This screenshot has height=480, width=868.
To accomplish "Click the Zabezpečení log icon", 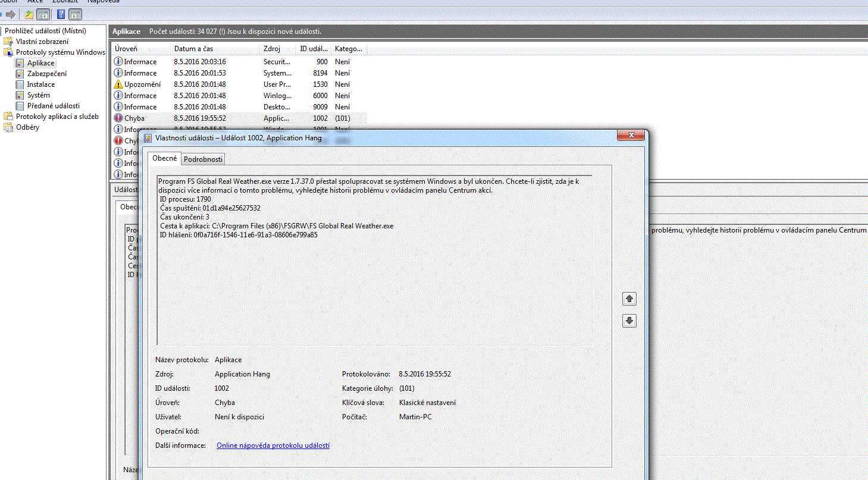I will [x=20, y=74].
